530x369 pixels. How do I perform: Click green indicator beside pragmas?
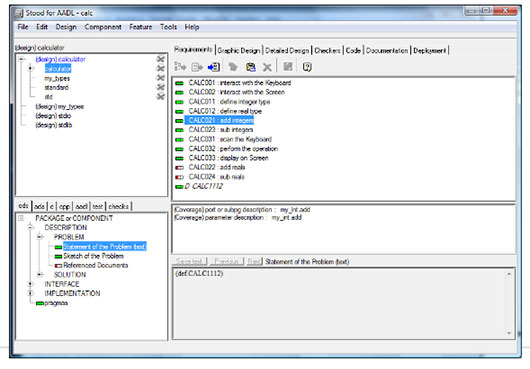40,303
